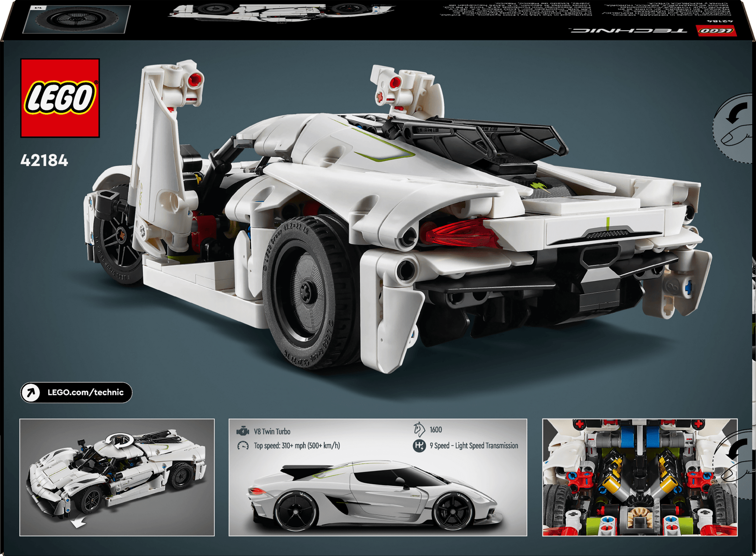Click the '1600' horsepower value
The width and height of the screenshot is (756, 556).
436,430
